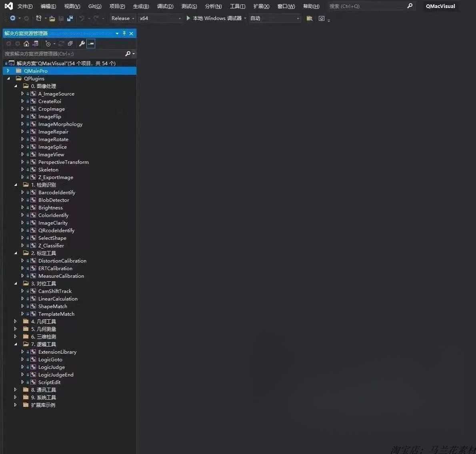Image resolution: width=476 pixels, height=454 pixels.
Task: Select the DistortionCalibration project
Action: [x=62, y=261]
